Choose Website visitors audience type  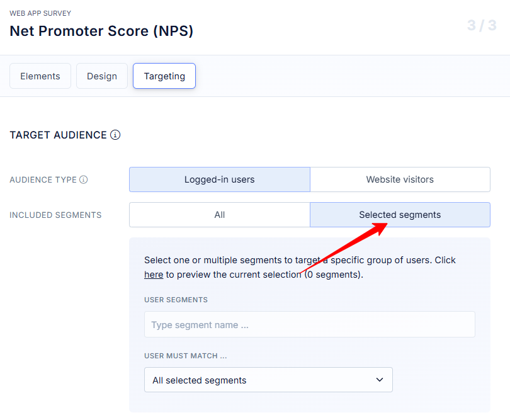pos(400,179)
